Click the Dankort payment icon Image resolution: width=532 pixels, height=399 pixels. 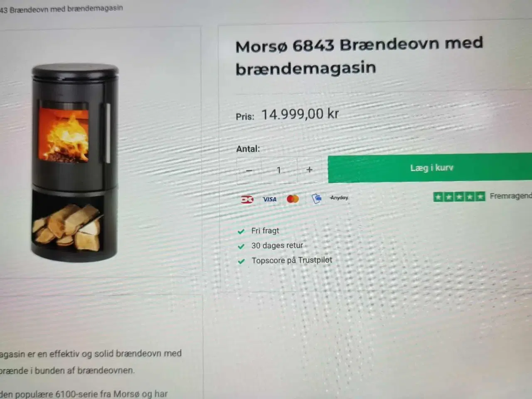[x=247, y=199]
